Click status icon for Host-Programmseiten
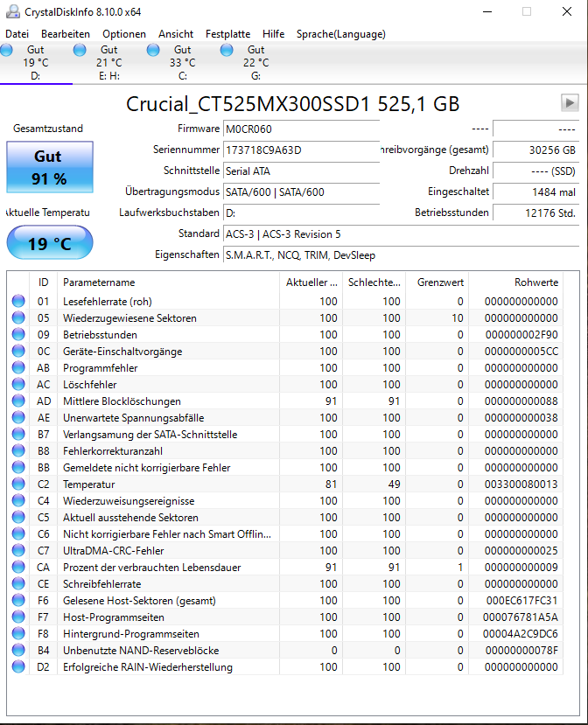588x725 pixels. click(18, 617)
